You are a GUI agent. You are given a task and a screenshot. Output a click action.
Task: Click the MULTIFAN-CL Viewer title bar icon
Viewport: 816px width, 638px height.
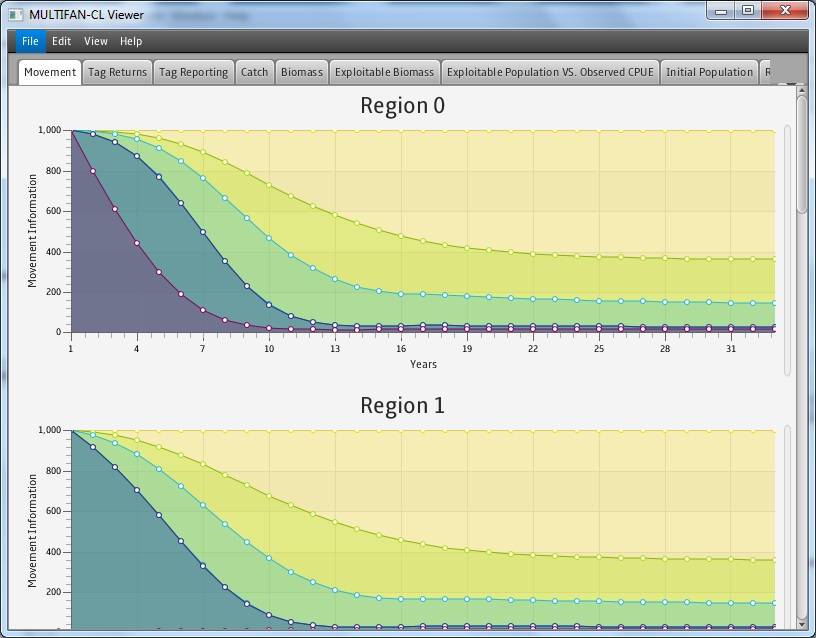[x=15, y=14]
